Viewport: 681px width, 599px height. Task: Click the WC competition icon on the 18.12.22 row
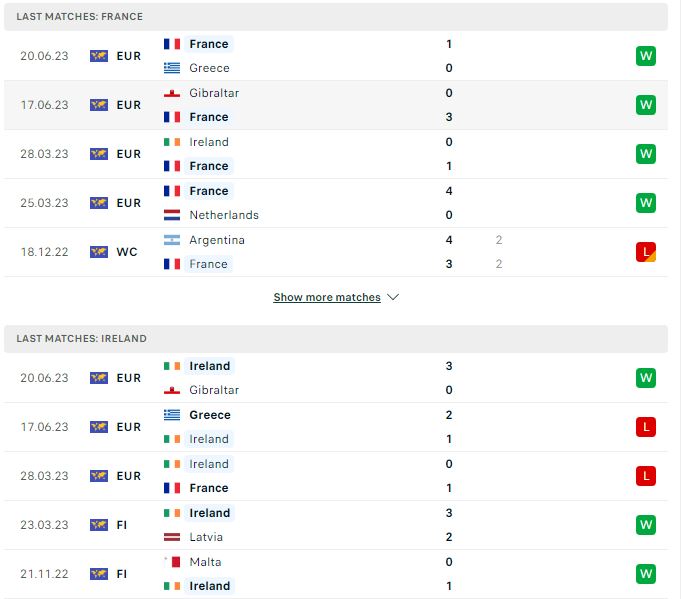pyautogui.click(x=99, y=252)
